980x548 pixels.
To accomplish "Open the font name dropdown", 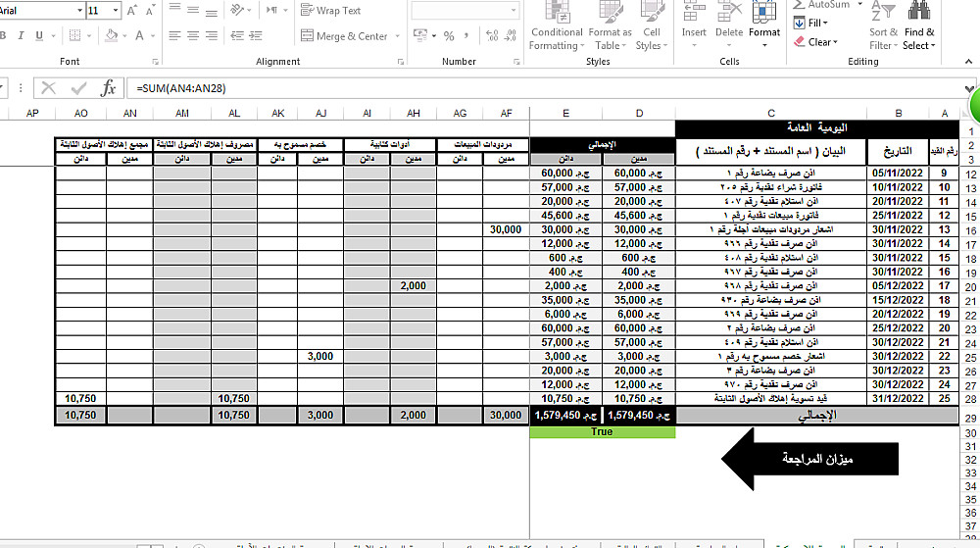I will [79, 11].
